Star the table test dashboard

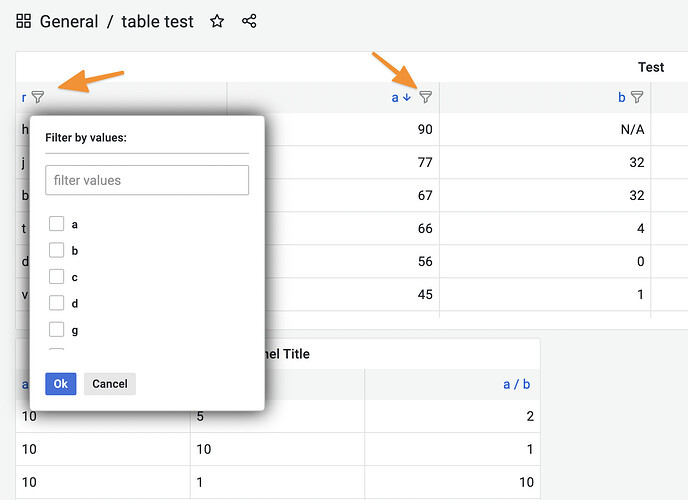click(217, 21)
